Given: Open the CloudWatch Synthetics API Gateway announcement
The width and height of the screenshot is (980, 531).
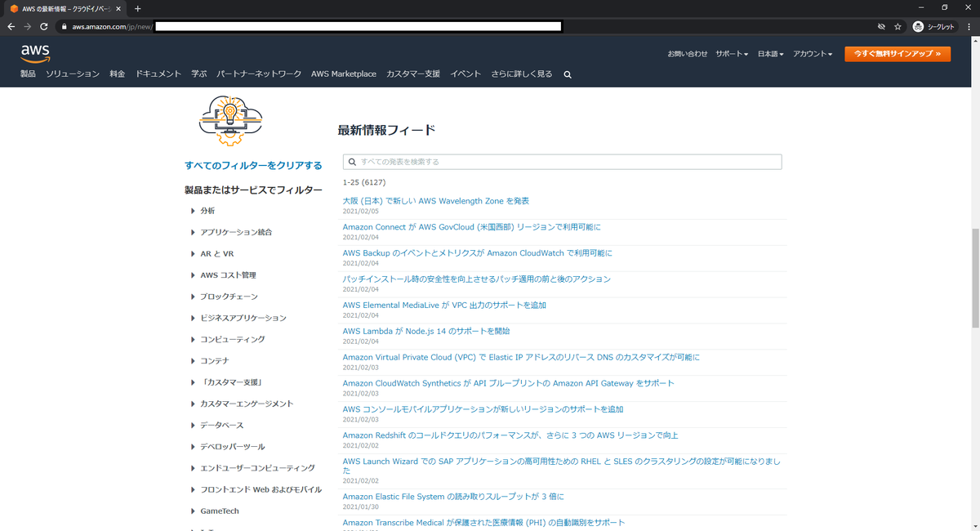Looking at the screenshot, I should [509, 383].
